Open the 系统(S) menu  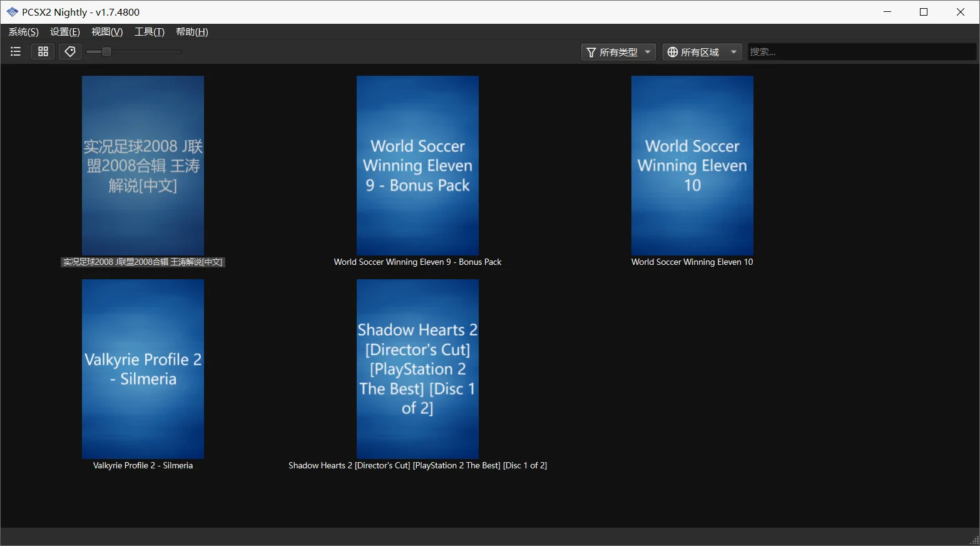(24, 32)
